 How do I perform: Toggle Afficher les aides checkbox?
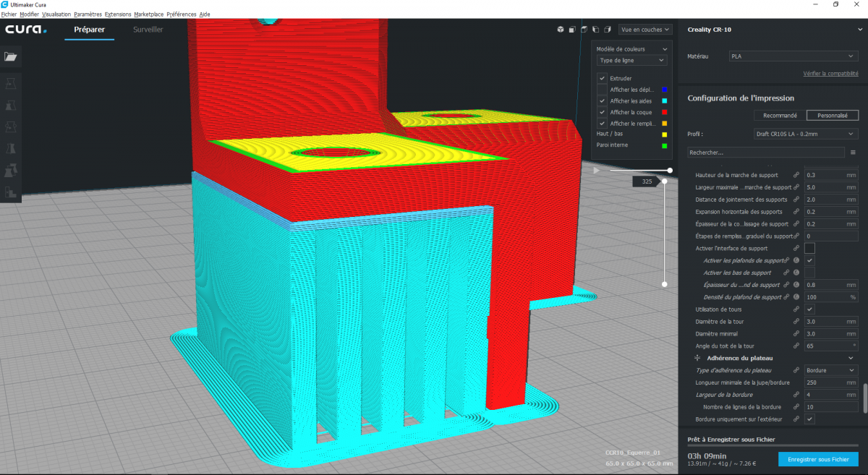coord(602,101)
